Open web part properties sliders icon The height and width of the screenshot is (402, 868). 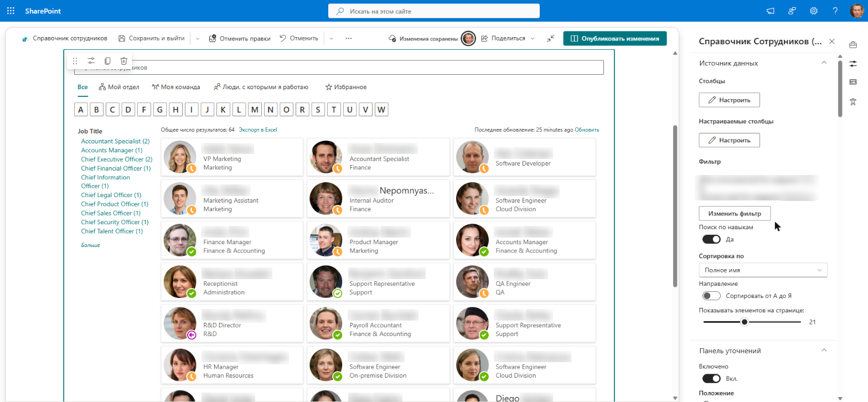pos(91,61)
